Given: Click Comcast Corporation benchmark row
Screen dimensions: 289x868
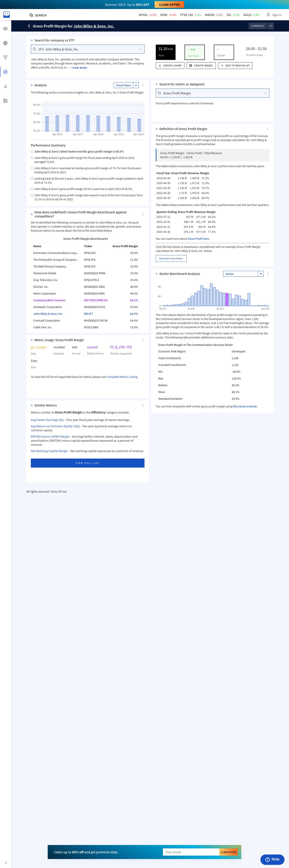Looking at the screenshot, I should pyautogui.click(x=86, y=320).
